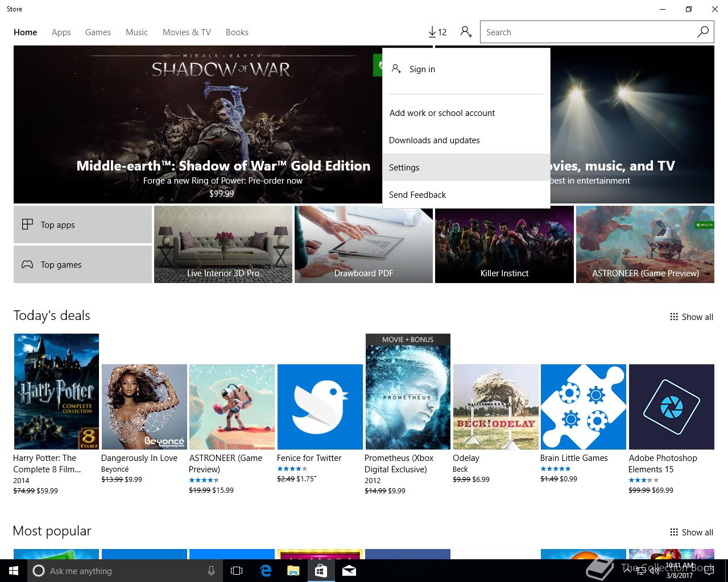Click the Sign in person icon
This screenshot has width=728, height=582.
tap(396, 69)
